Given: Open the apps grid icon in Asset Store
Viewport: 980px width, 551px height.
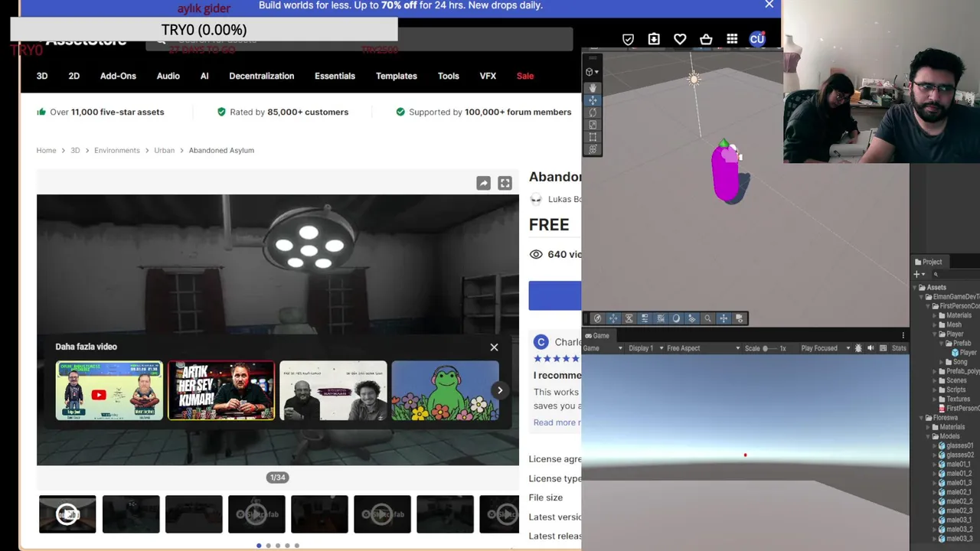Looking at the screenshot, I should tap(732, 39).
